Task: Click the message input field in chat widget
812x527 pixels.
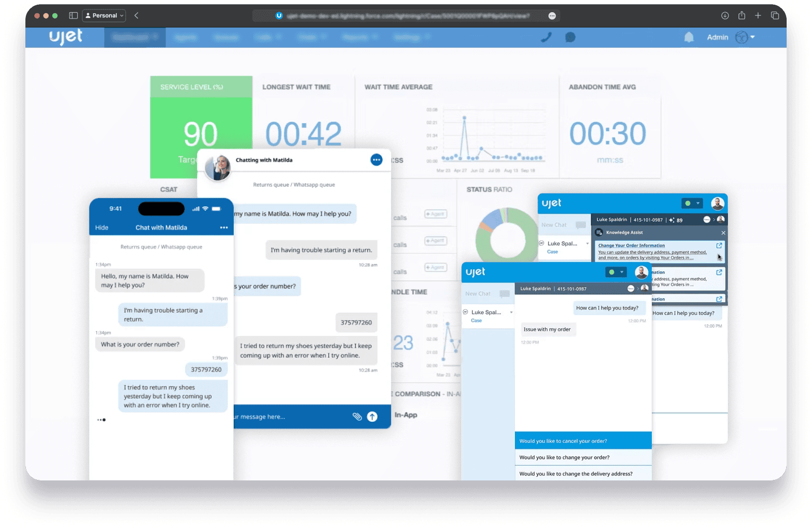Action: (x=291, y=416)
